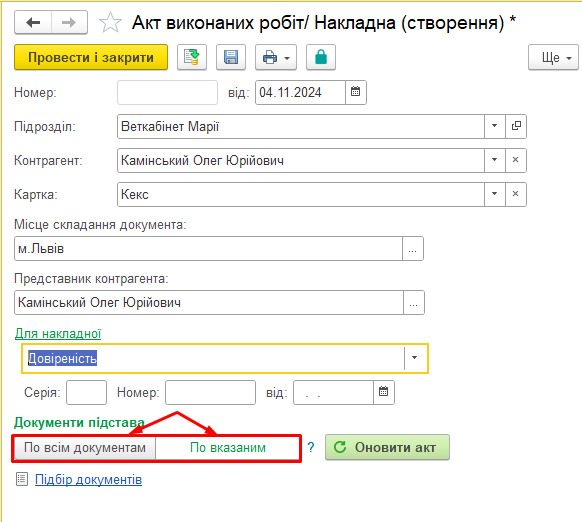Image resolution: width=582 pixels, height=522 pixels.
Task: Add document to favorites with star icon
Action: point(110,23)
